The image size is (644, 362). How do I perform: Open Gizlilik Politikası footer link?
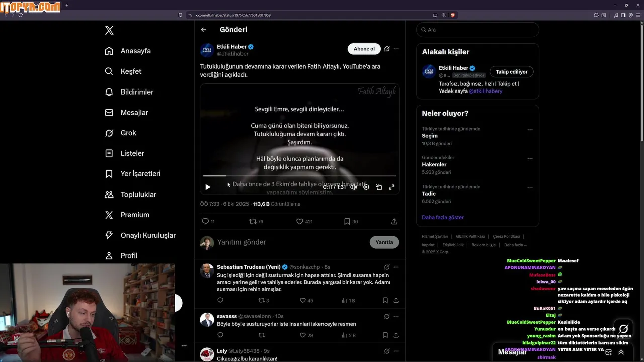[470, 236]
